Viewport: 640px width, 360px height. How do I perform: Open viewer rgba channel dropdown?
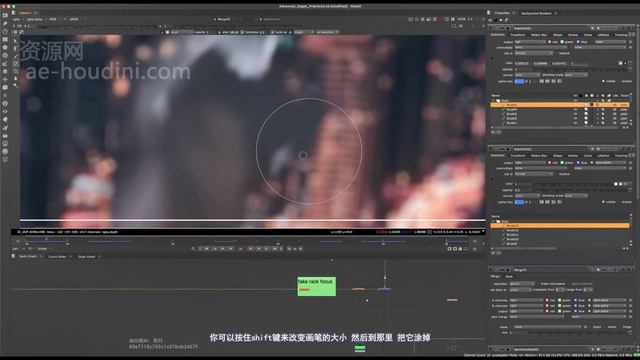click(19, 19)
